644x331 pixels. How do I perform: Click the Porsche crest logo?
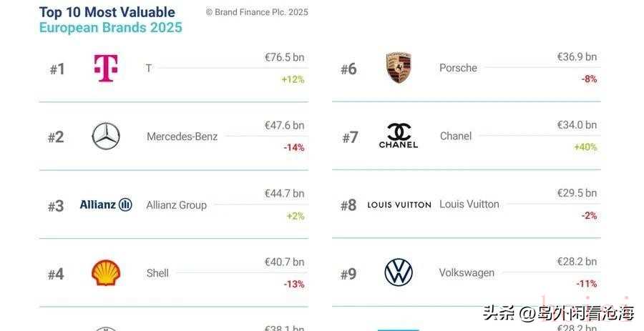coord(399,68)
